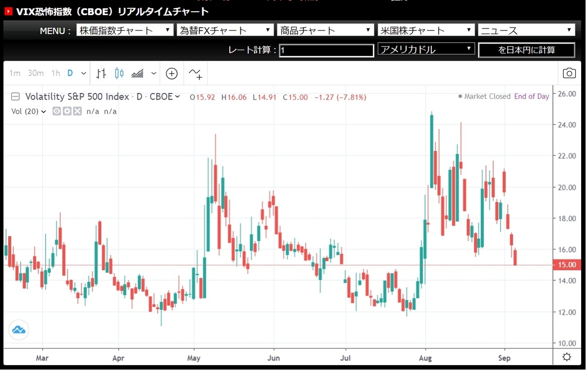The width and height of the screenshot is (588, 372).
Task: Click the Mar label on time axis
Action: pos(43,358)
